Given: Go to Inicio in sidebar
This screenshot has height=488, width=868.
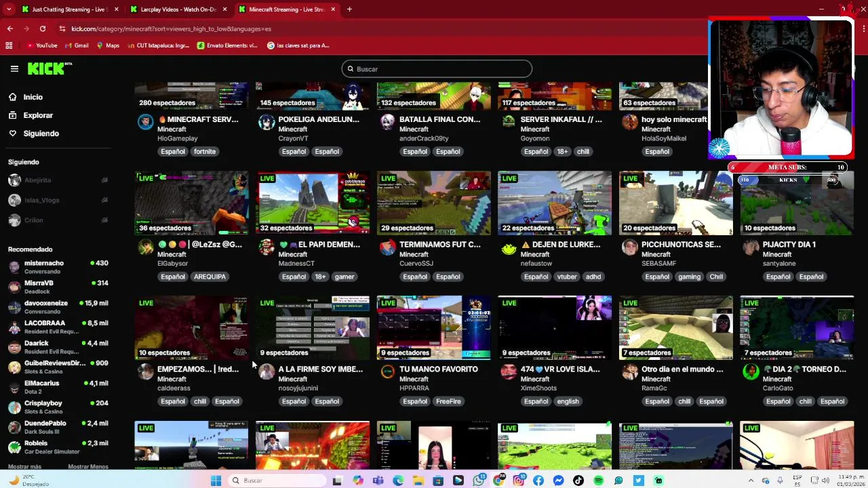Looking at the screenshot, I should 33,97.
